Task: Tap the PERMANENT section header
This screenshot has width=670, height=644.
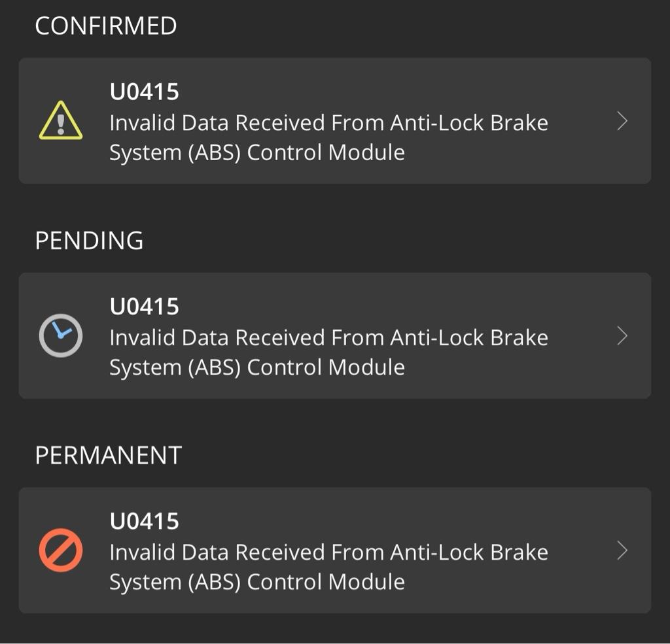Action: (x=108, y=455)
